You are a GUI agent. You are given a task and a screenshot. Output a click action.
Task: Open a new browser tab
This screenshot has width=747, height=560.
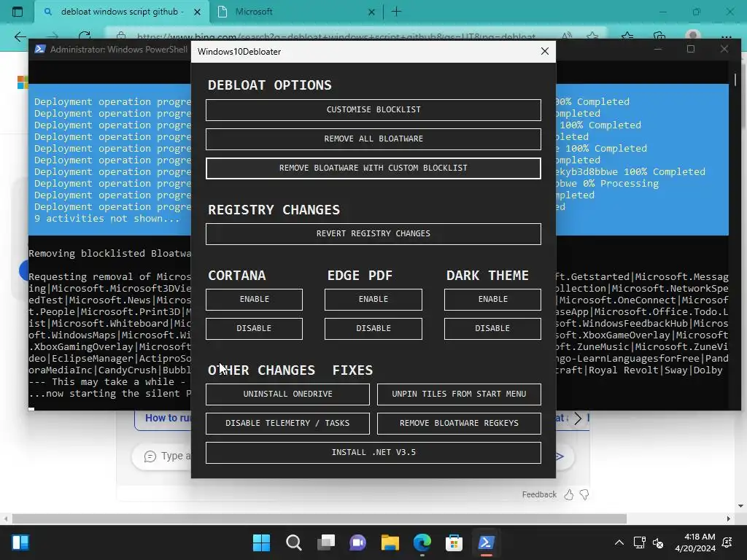coord(396,12)
